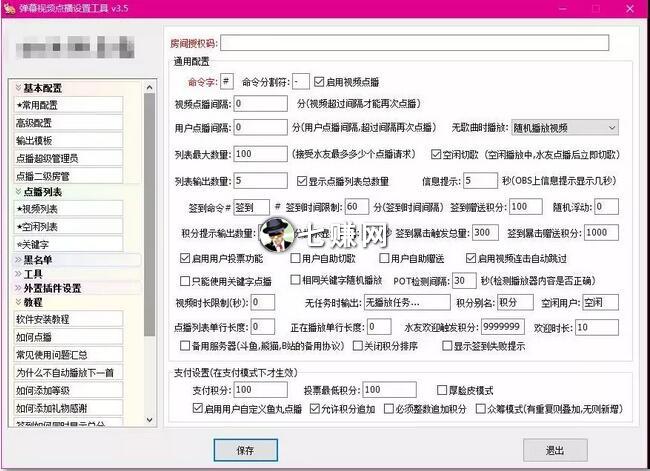This screenshot has width=650, height=471.
Task: Click the sidebar vertical scrollbar thumb
Action: tap(150, 215)
